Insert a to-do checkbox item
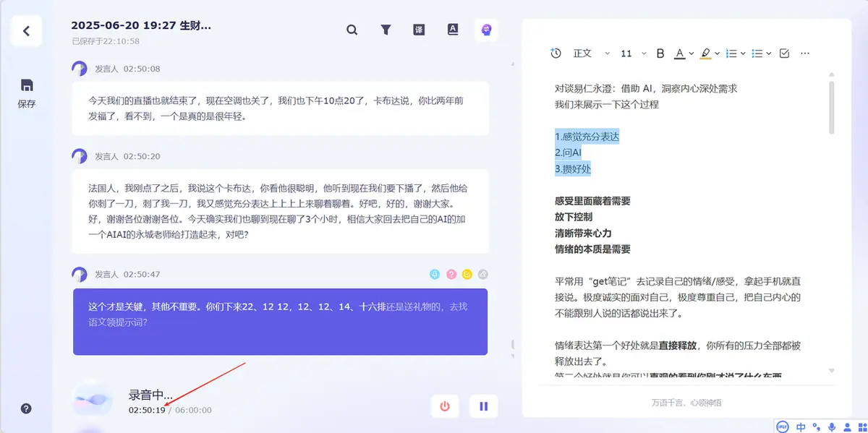 pos(784,53)
